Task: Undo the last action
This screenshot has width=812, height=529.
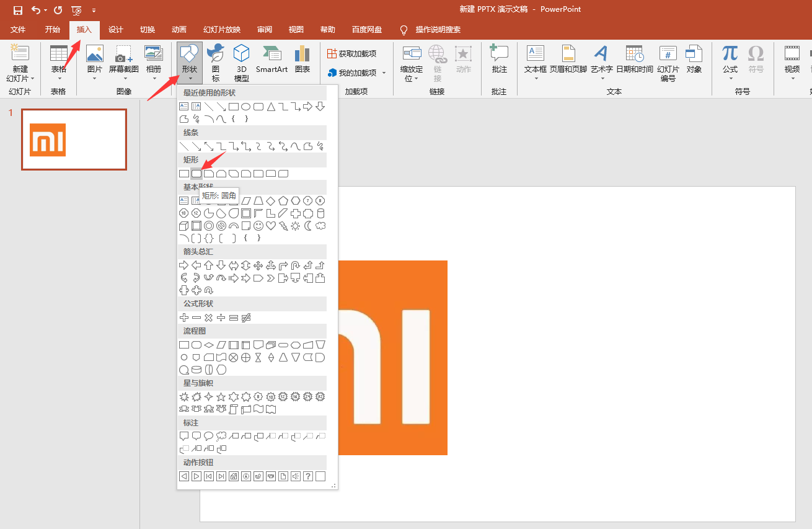Action: point(35,10)
